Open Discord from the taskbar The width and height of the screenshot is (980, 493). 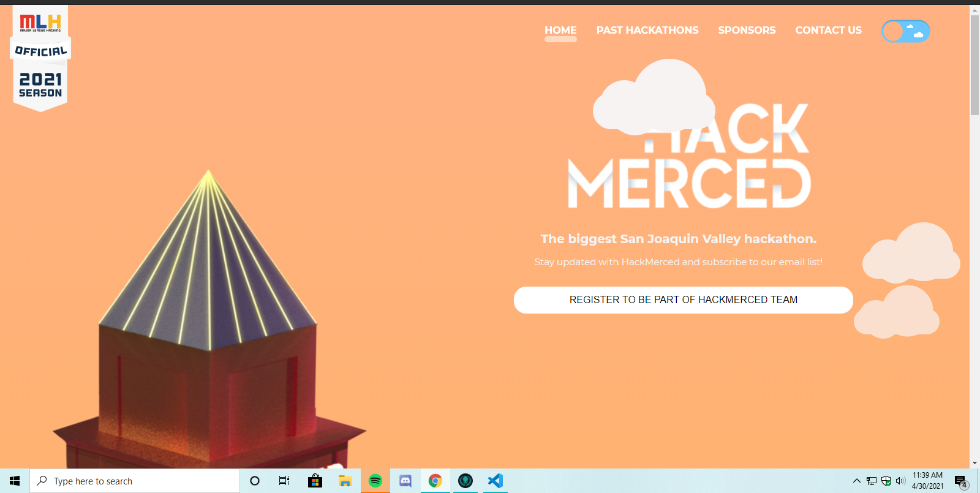pos(405,481)
